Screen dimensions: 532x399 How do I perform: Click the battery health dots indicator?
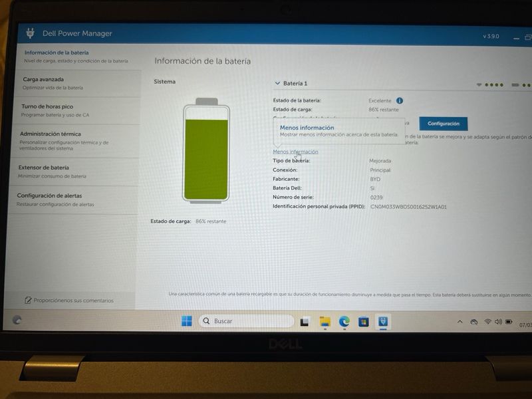click(x=494, y=85)
